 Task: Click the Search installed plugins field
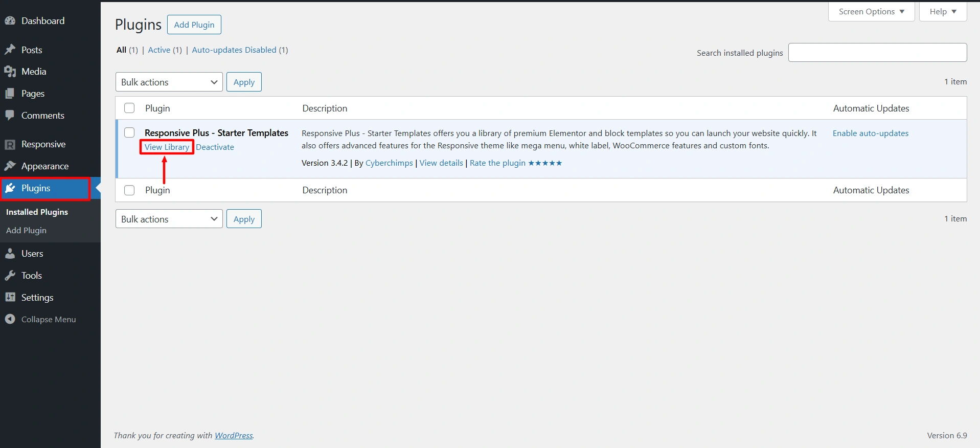pos(877,52)
